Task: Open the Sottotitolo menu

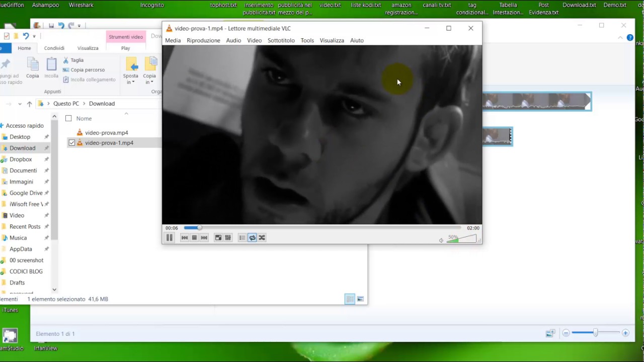Action: pyautogui.click(x=281, y=40)
